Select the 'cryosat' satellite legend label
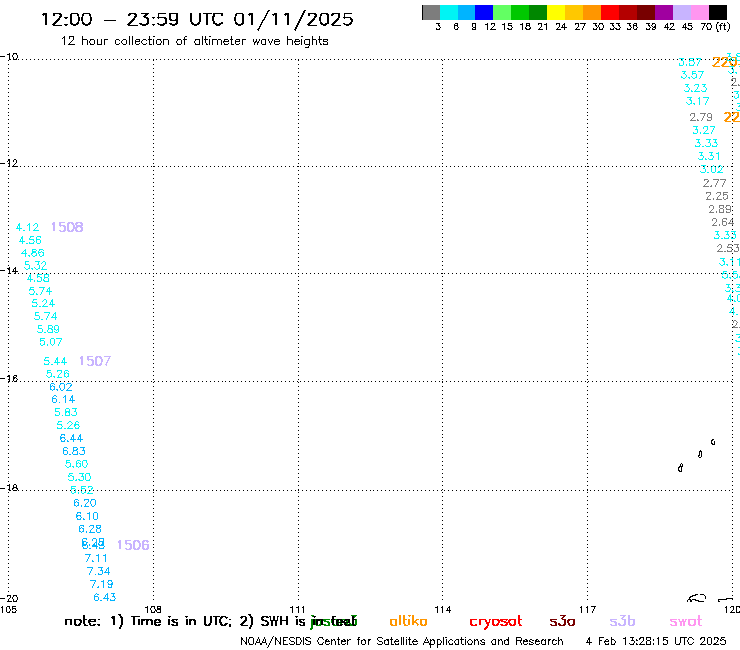Viewport: 740px width, 650px height. tap(496, 622)
